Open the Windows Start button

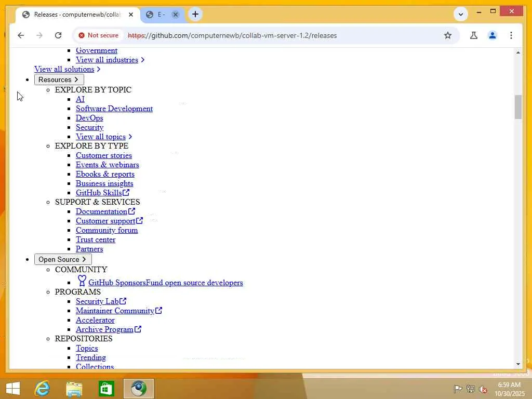pyautogui.click(x=13, y=389)
